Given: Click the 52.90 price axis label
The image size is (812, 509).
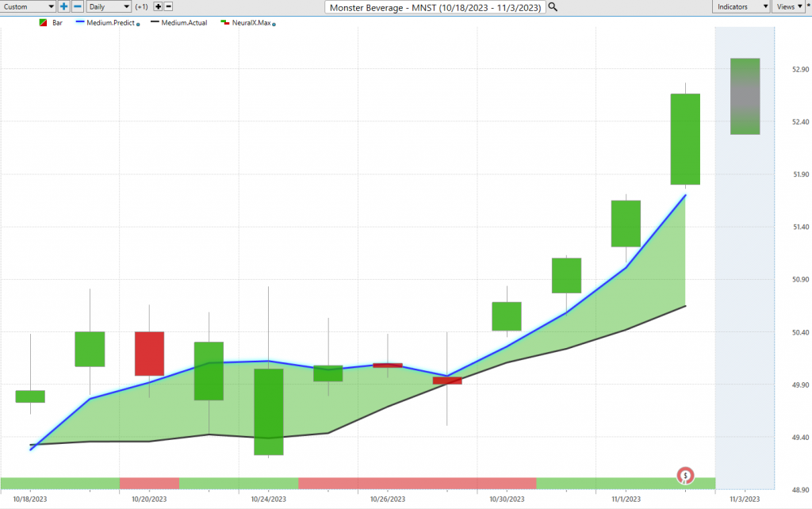Looking at the screenshot, I should coord(800,70).
